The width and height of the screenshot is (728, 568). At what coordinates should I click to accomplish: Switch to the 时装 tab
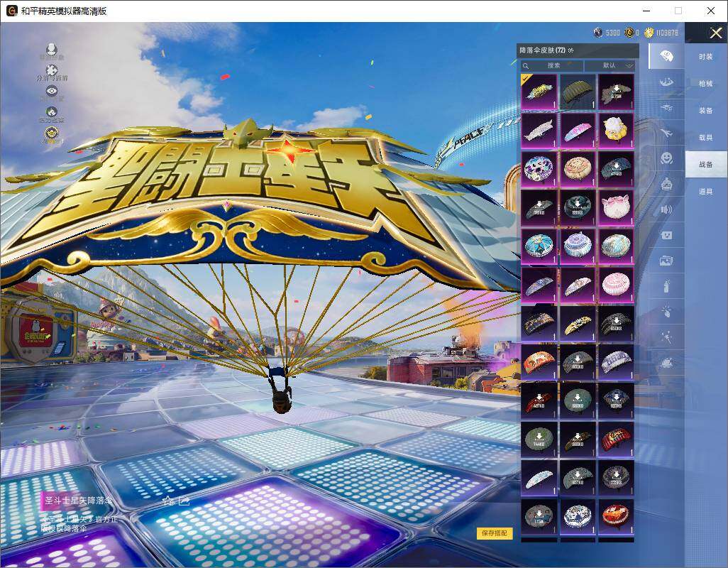coord(706,57)
